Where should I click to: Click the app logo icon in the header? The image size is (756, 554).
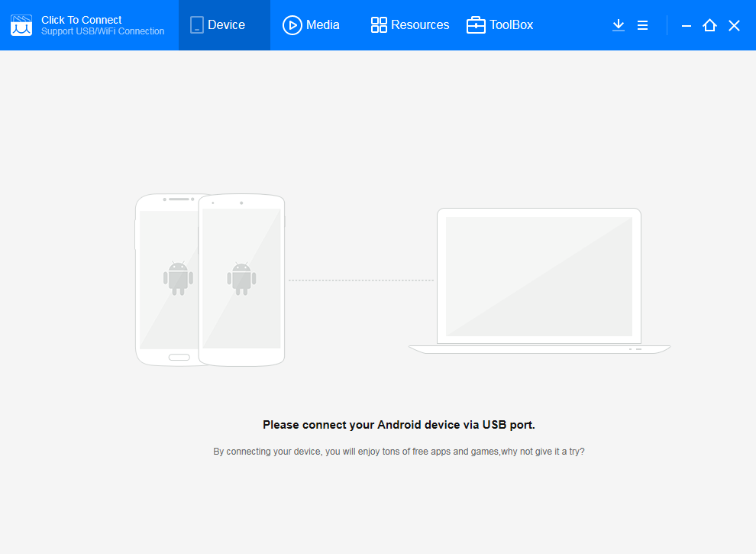[x=21, y=25]
